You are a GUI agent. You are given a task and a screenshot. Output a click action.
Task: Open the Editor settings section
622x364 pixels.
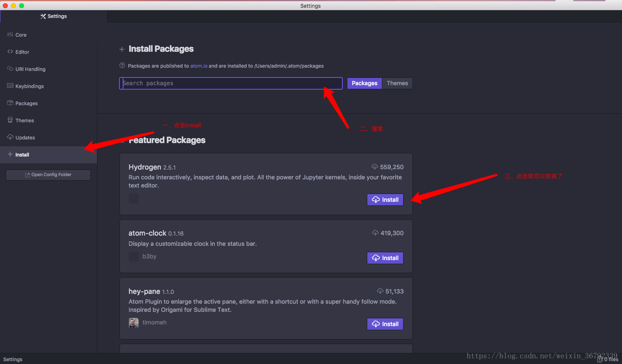point(49,52)
